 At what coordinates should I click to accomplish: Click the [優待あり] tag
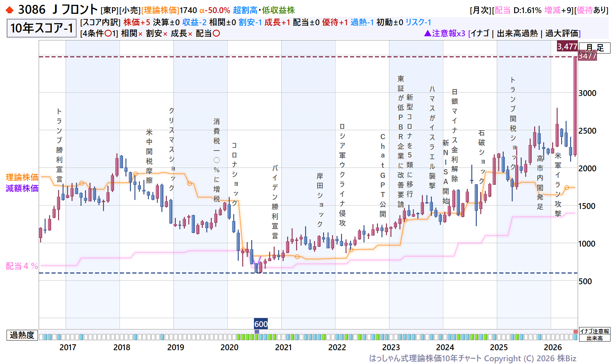pyautogui.click(x=591, y=10)
